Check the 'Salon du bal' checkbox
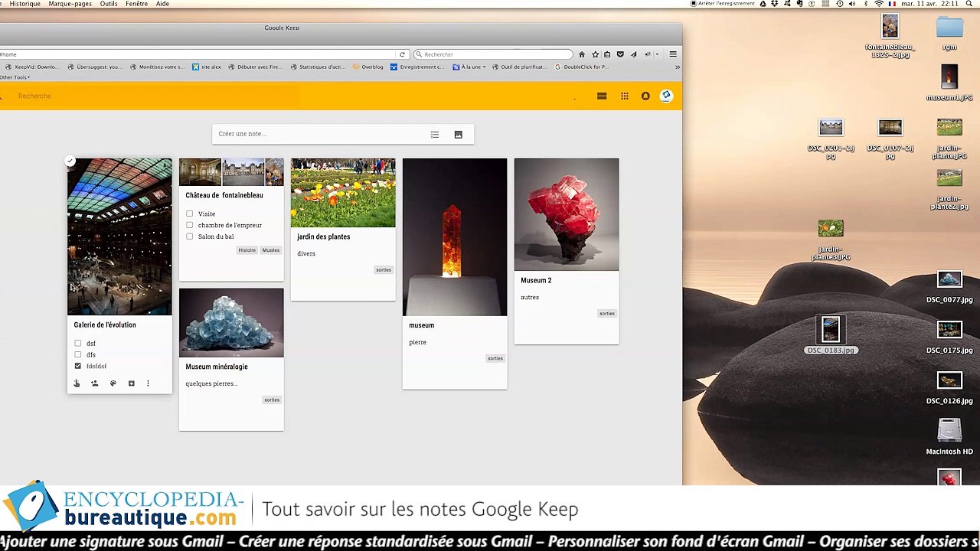Image resolution: width=980 pixels, height=551 pixels. tap(189, 236)
